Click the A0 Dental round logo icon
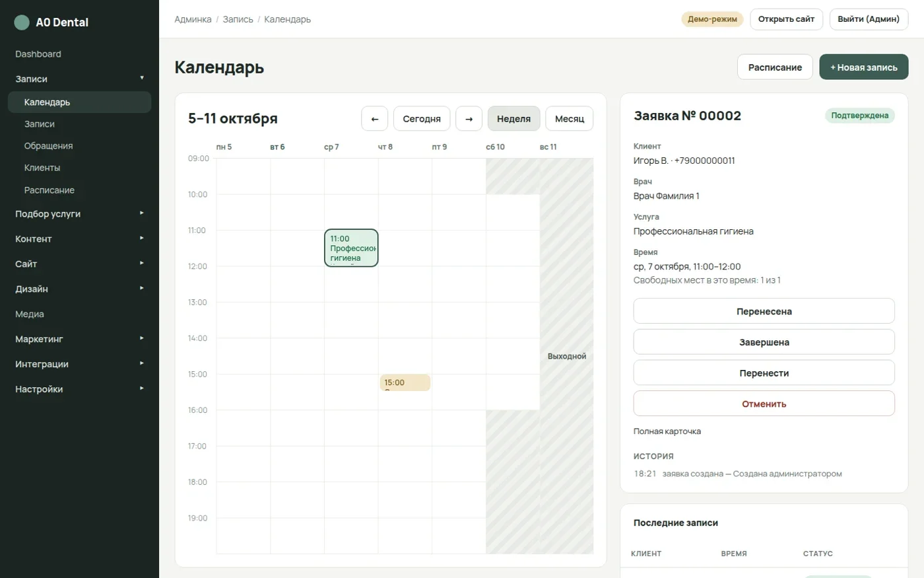Image resolution: width=924 pixels, height=578 pixels. tap(22, 22)
